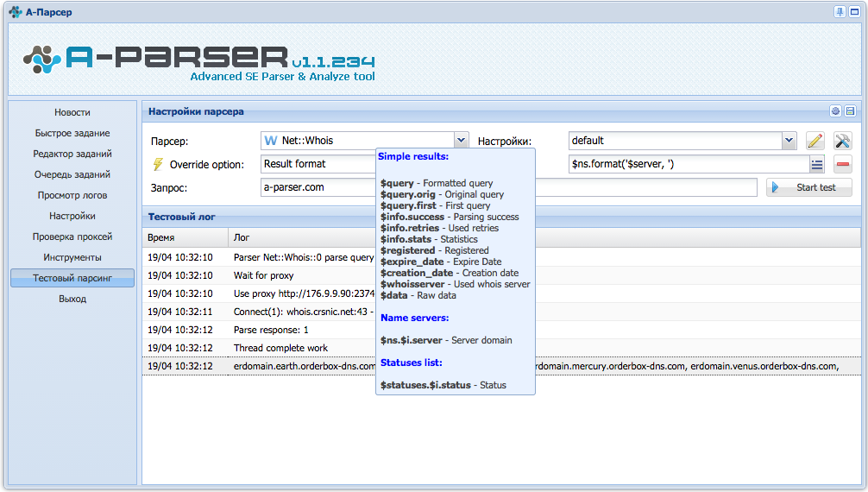Click the A-Парсер title bar logo
868x492 pixels.
click(16, 11)
